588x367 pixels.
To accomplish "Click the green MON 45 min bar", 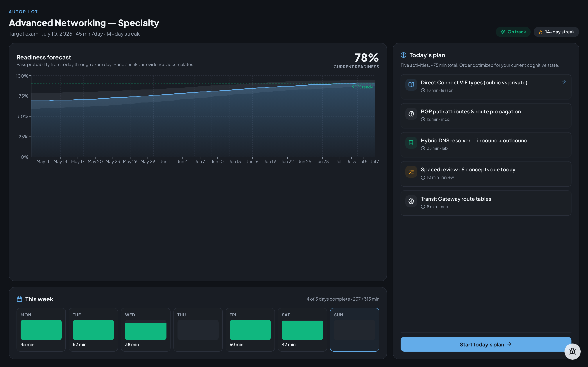I will (41, 330).
